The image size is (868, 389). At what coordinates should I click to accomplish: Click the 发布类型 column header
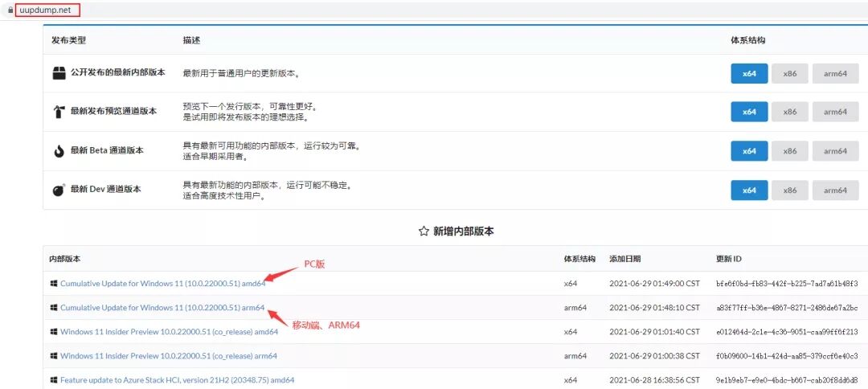click(x=68, y=40)
